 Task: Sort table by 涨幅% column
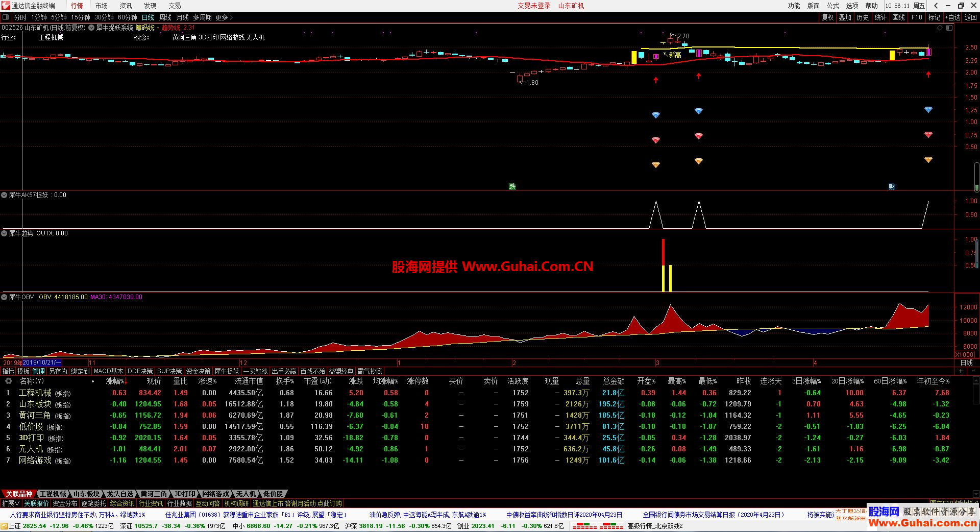(116, 381)
